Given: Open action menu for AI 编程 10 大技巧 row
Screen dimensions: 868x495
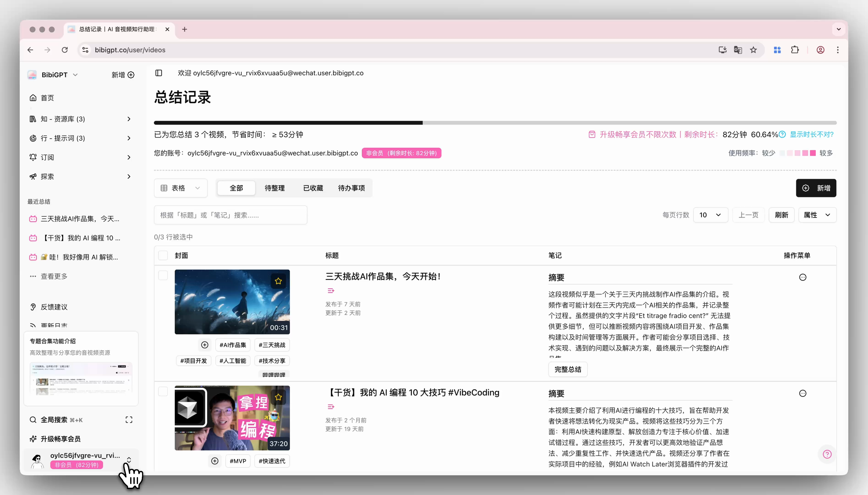Looking at the screenshot, I should 802,393.
